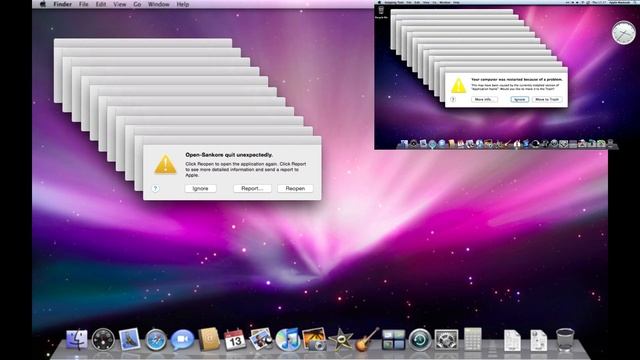
Task: Open System Preferences gear icon
Action: click(x=446, y=340)
